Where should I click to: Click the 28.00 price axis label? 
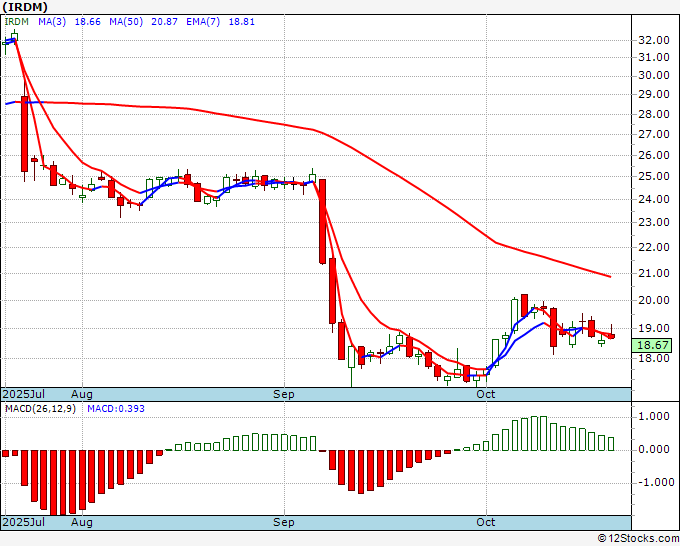pos(654,114)
